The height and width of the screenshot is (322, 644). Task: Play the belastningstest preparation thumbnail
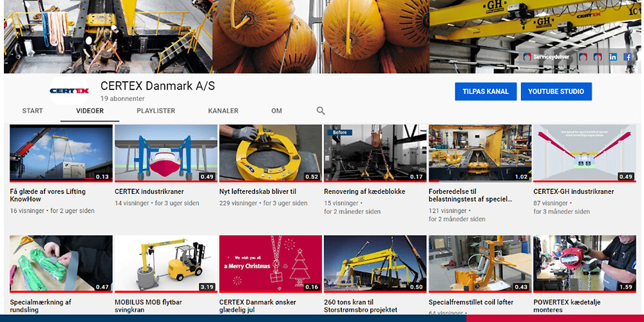pos(480,153)
